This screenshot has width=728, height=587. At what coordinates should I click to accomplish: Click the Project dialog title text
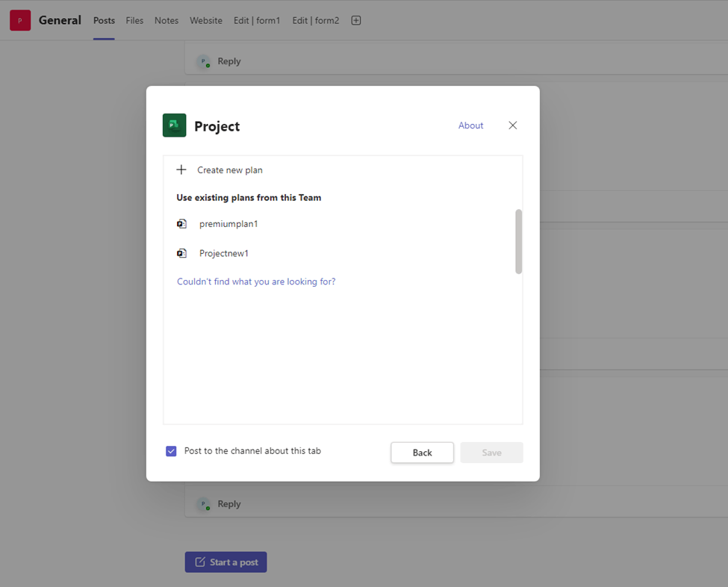point(217,126)
